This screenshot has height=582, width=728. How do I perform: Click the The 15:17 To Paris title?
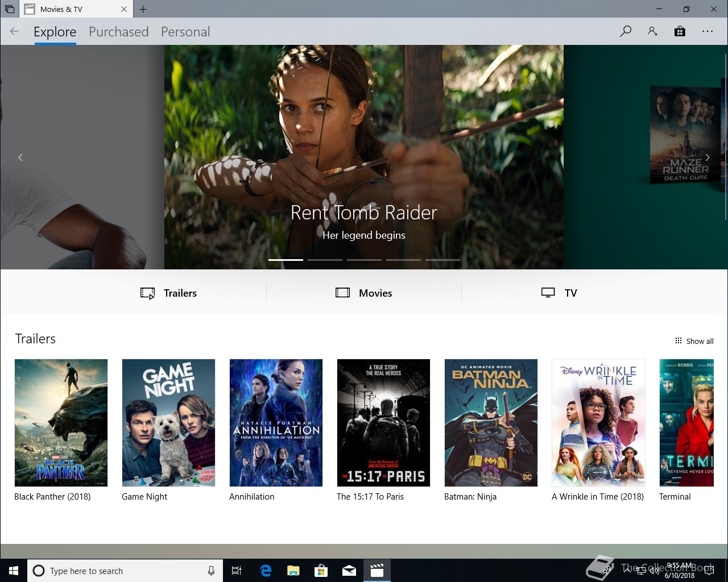tap(370, 496)
